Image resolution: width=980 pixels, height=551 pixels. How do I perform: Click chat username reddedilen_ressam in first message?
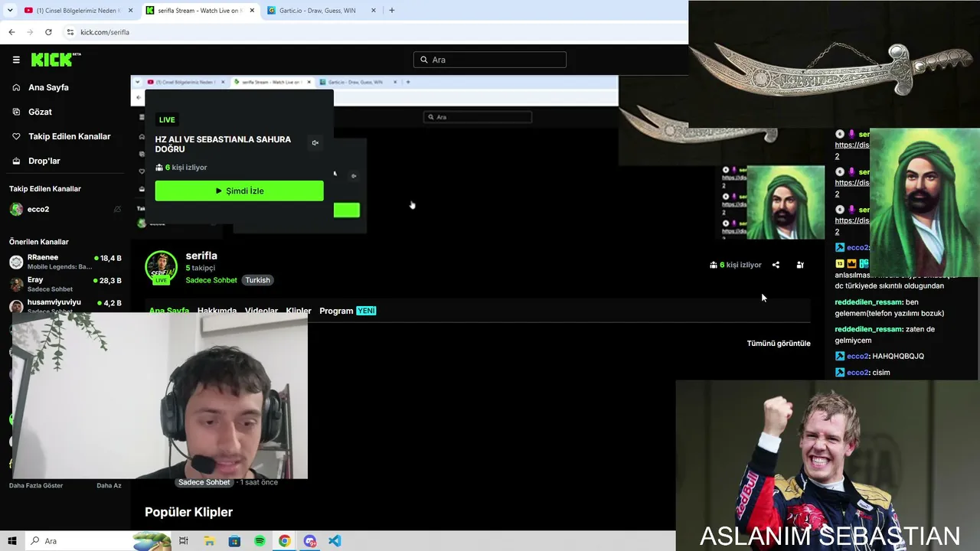868,302
